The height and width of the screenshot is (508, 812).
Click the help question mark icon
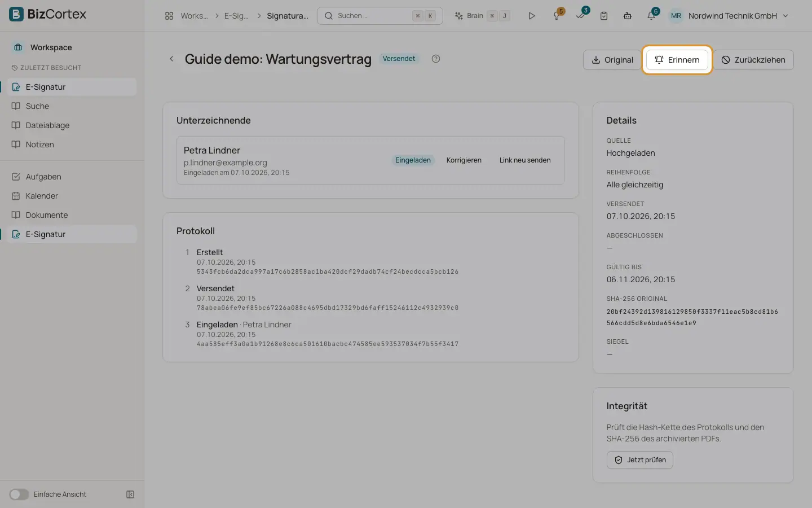pos(436,59)
